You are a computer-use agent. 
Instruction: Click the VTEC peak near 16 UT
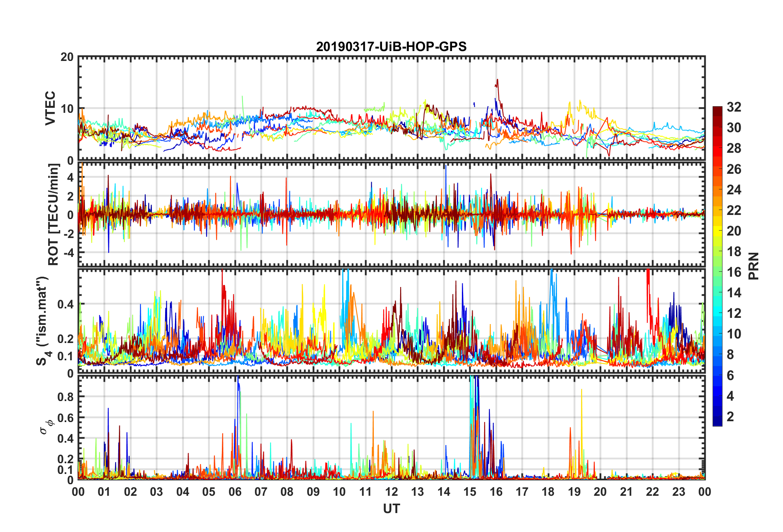[497, 80]
